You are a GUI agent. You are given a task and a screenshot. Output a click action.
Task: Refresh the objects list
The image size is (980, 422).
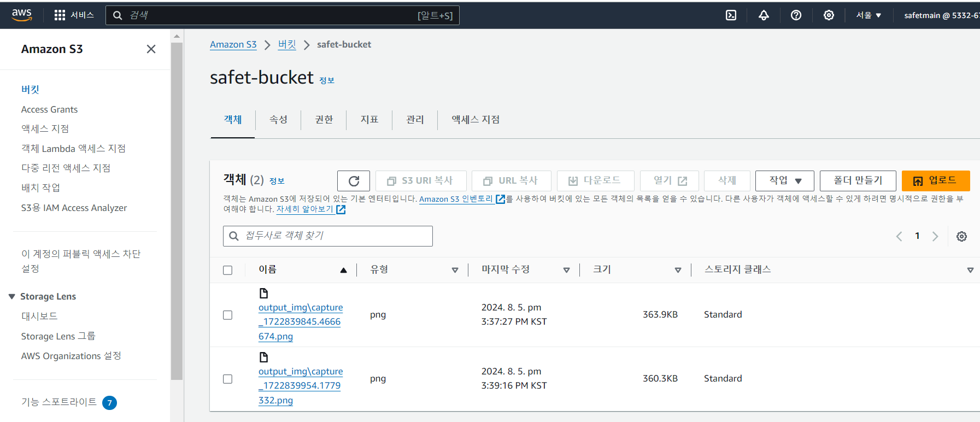click(x=354, y=181)
